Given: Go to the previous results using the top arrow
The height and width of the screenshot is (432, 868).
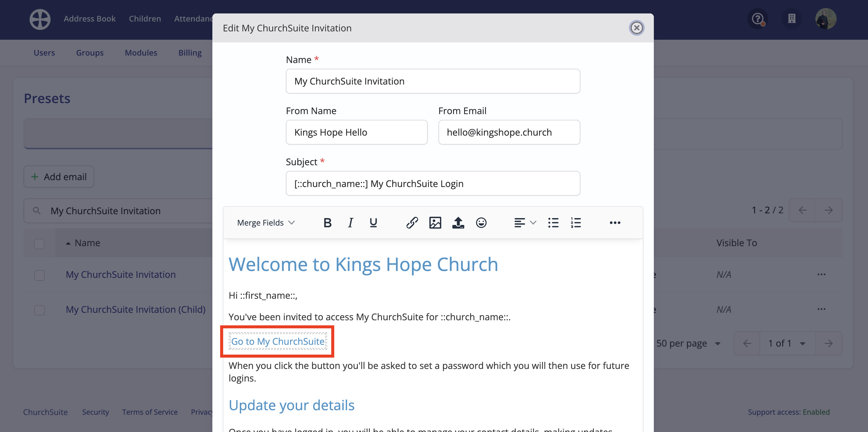Looking at the screenshot, I should [x=803, y=210].
